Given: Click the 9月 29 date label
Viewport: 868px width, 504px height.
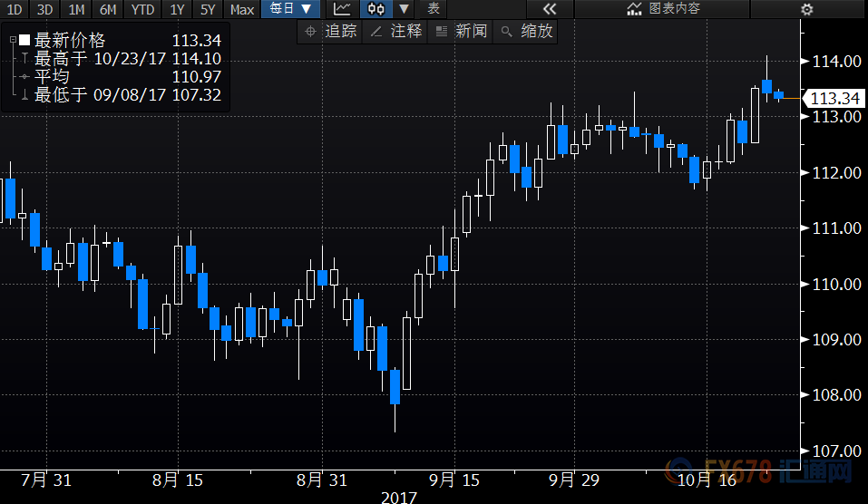Looking at the screenshot, I should (x=574, y=480).
